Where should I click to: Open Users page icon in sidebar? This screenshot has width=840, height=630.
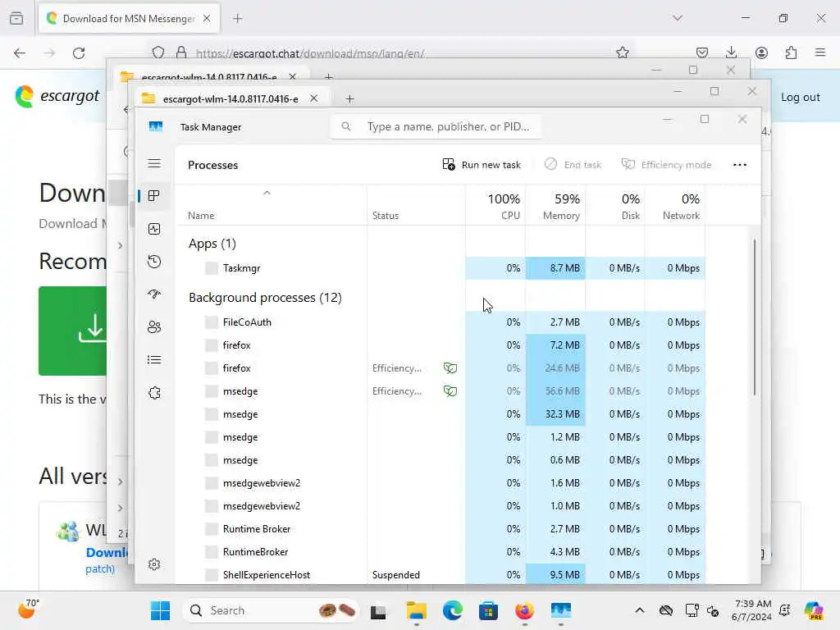tap(154, 326)
